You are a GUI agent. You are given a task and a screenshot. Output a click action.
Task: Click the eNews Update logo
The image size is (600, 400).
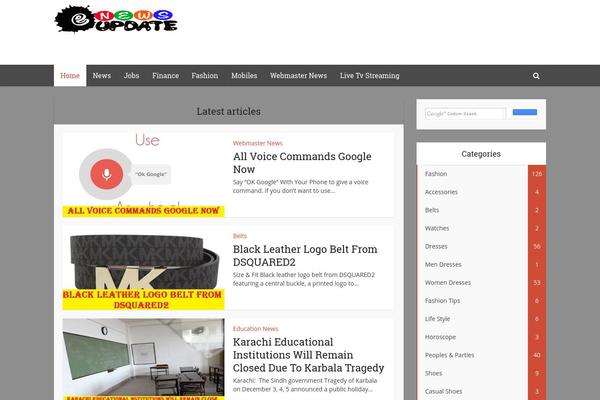[x=116, y=19]
